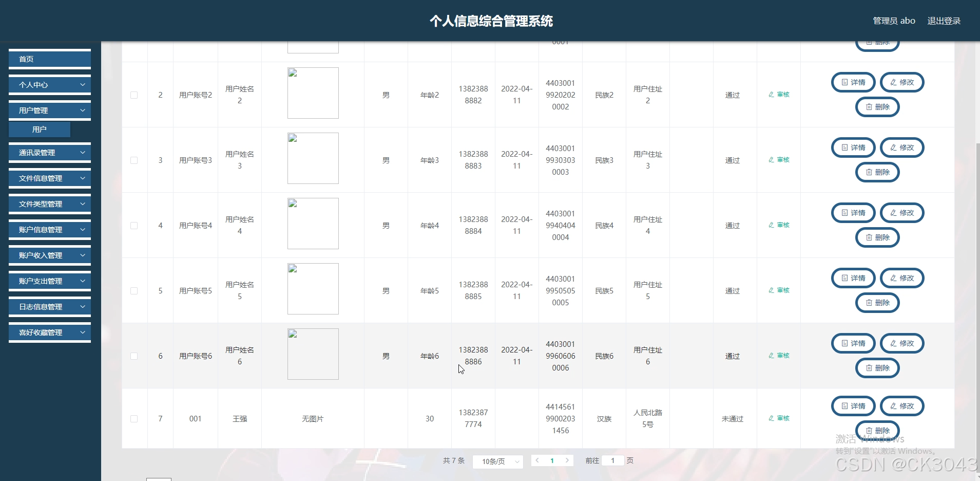This screenshot has height=481, width=980.
Task: Click the broken image thumbnail in row 2
Action: point(313,93)
